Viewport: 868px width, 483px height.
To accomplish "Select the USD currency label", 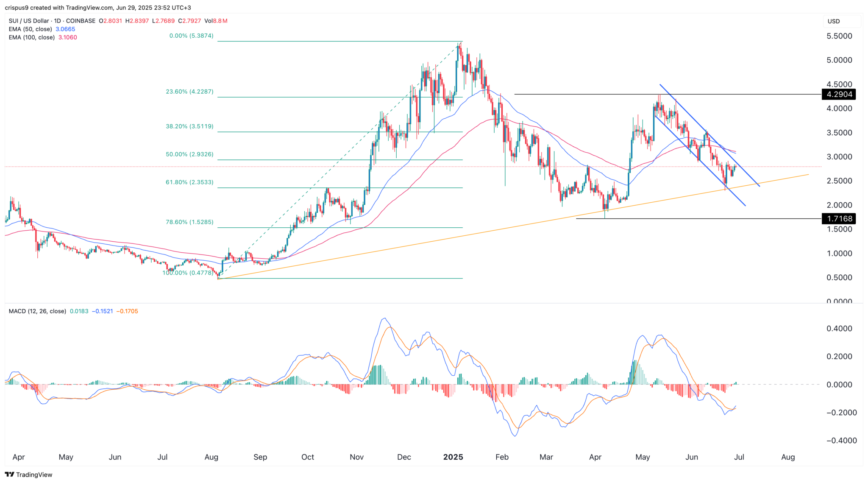I will coord(834,21).
